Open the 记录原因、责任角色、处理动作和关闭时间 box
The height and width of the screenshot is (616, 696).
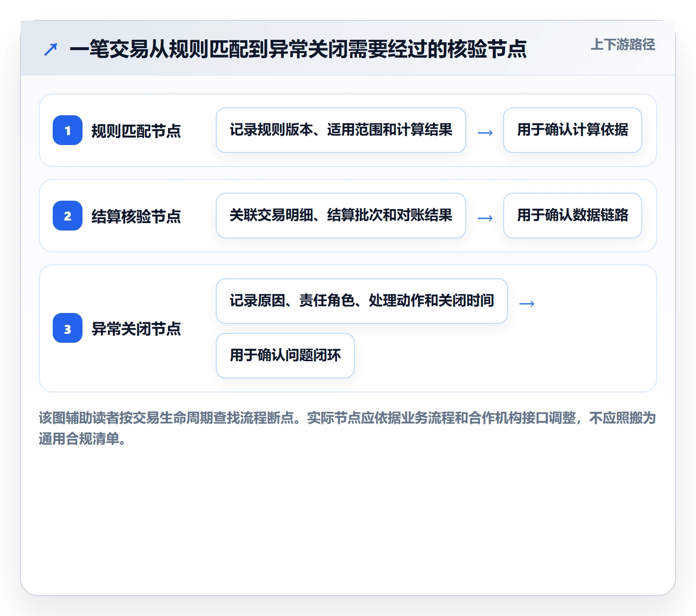(x=362, y=301)
